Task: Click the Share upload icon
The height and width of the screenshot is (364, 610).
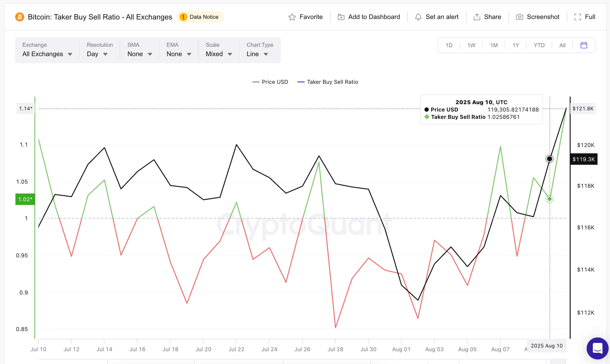Action: (x=477, y=17)
